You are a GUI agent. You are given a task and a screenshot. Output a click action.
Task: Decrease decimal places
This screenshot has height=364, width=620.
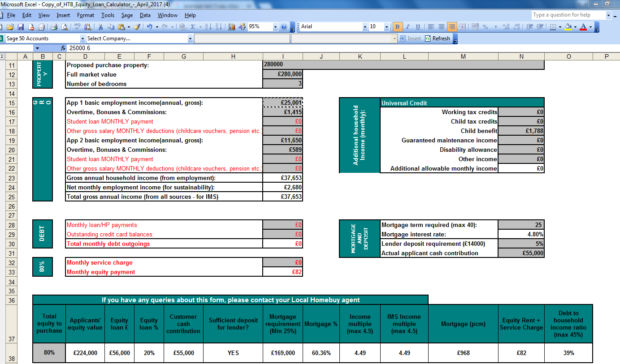pos(516,27)
